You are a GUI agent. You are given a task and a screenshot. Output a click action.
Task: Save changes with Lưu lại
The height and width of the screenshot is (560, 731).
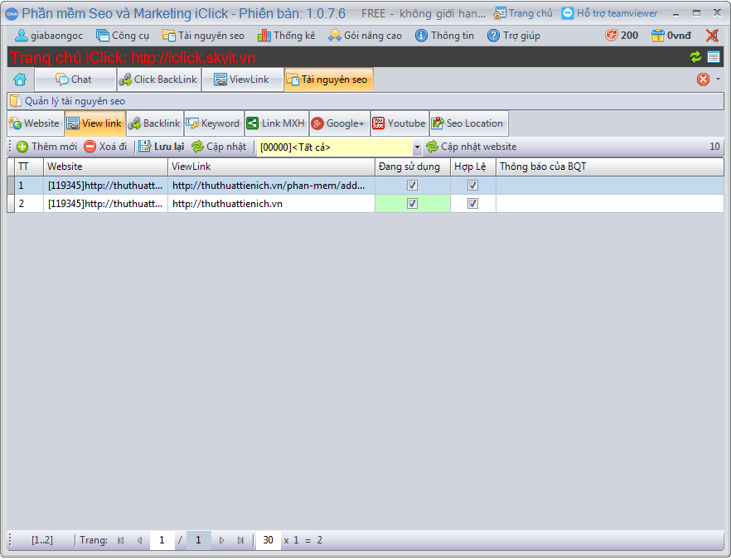click(162, 147)
